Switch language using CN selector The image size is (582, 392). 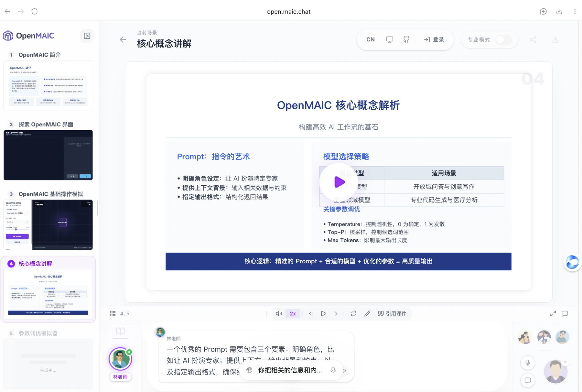pos(371,39)
